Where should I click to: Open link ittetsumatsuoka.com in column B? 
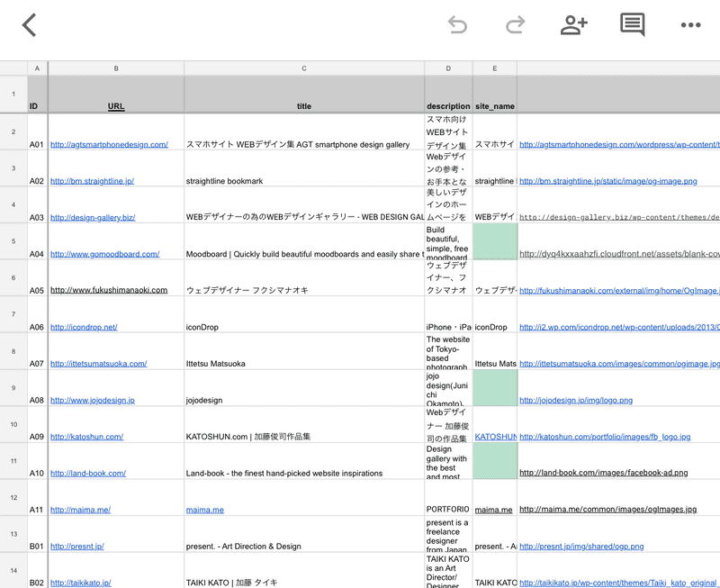point(98,364)
